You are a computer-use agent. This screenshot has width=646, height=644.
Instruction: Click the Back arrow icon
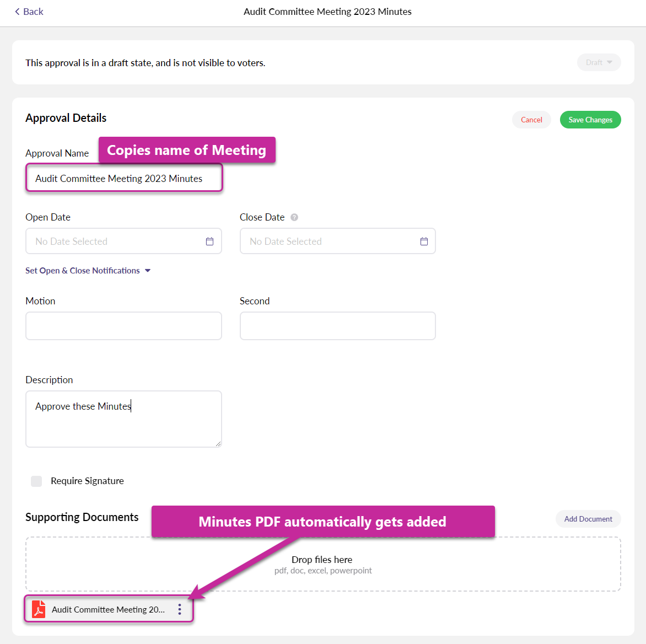pyautogui.click(x=17, y=12)
